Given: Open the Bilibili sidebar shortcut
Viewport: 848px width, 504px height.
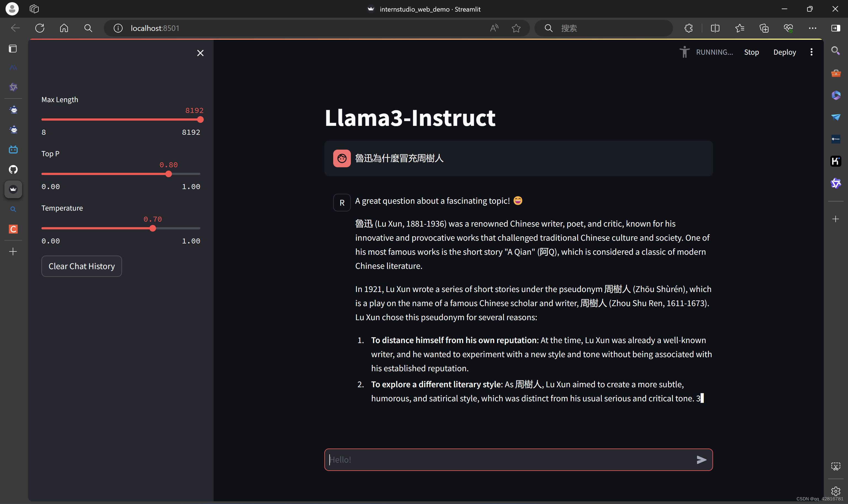Looking at the screenshot, I should [x=13, y=149].
